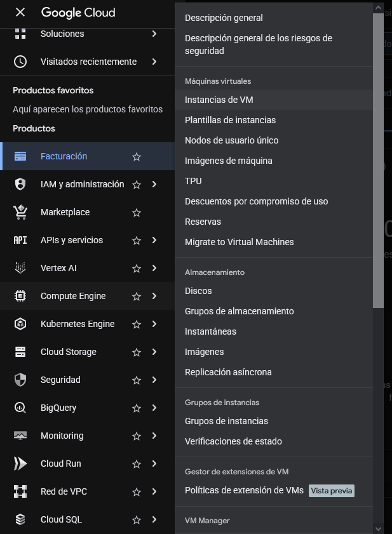Click the Red de VPC icon
Image resolution: width=392 pixels, height=534 pixels.
(x=20, y=491)
